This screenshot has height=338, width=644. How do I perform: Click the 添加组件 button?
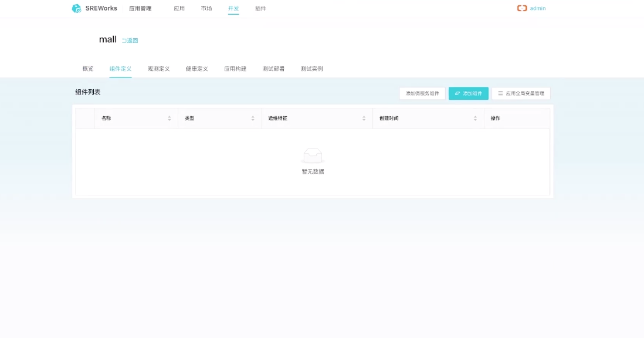coord(468,93)
